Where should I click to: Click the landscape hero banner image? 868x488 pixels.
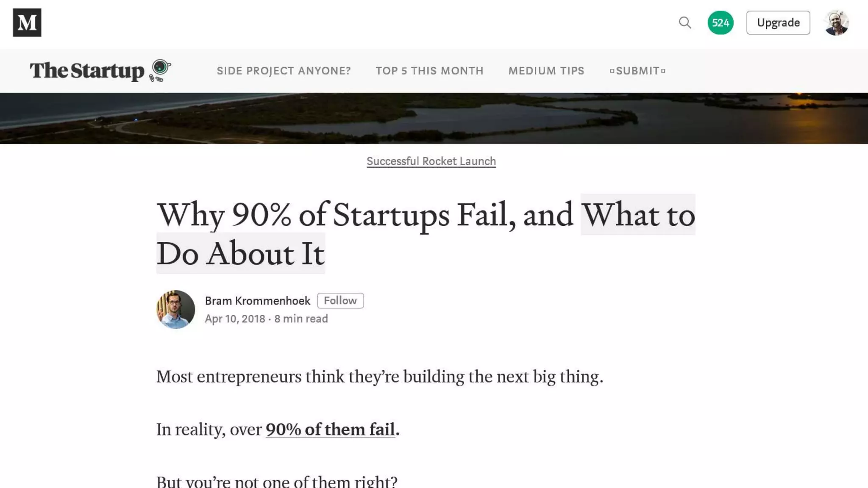[x=434, y=118]
